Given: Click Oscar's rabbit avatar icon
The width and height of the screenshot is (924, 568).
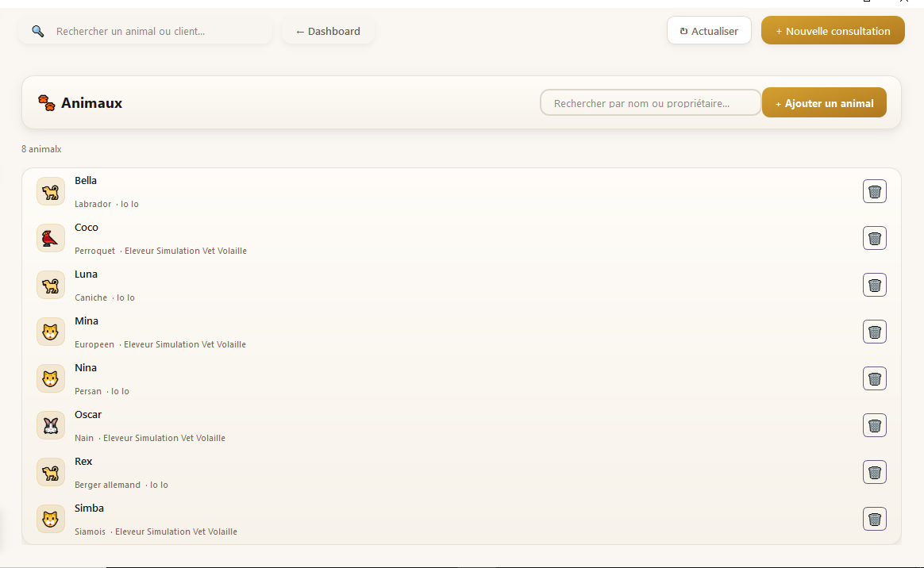Looking at the screenshot, I should pyautogui.click(x=51, y=425).
